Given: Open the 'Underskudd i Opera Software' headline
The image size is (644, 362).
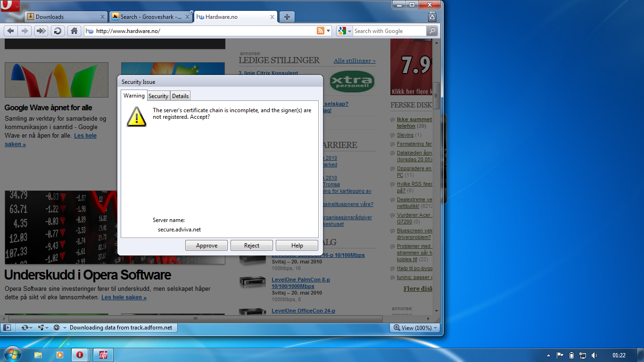Looking at the screenshot, I should (88, 274).
